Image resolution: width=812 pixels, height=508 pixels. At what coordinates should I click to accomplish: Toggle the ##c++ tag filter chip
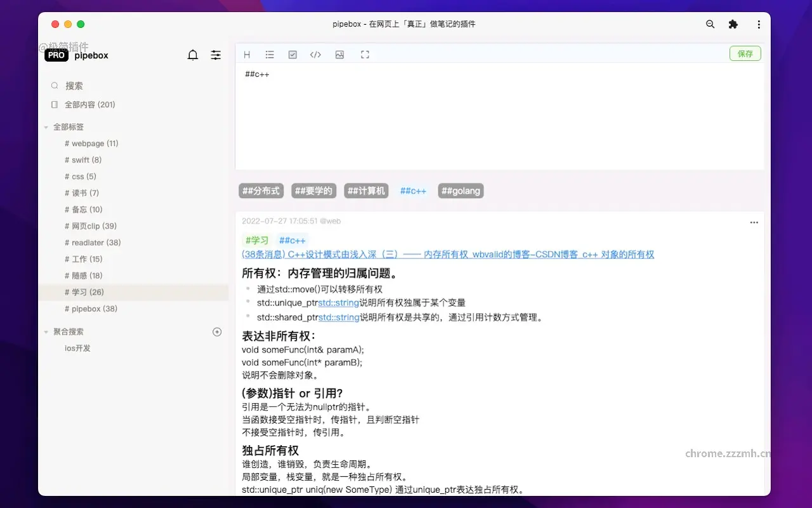pos(413,190)
